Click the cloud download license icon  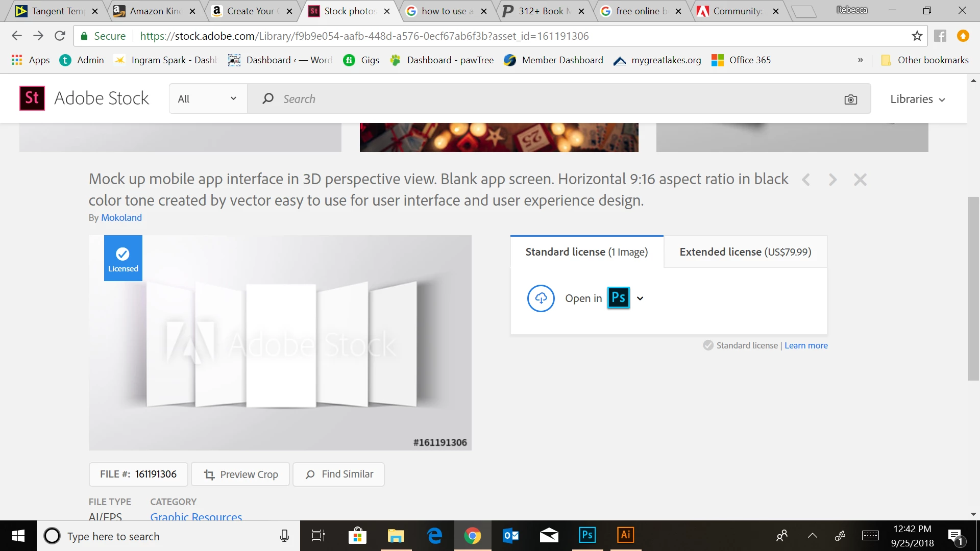coord(541,298)
